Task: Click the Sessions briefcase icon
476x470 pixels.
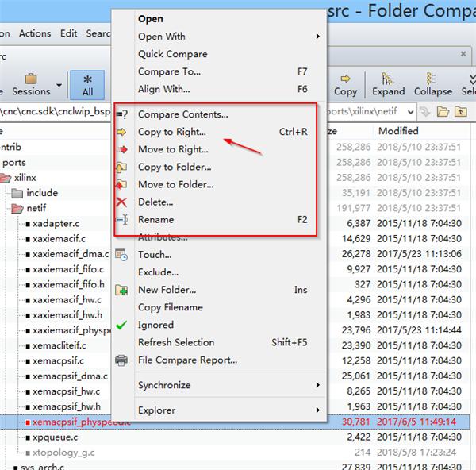Action: 31,79
